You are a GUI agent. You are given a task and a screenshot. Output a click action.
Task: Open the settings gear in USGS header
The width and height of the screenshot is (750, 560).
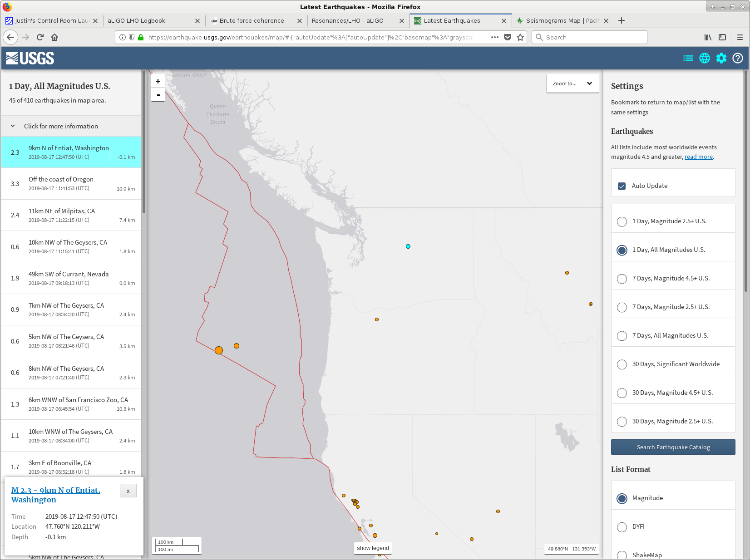click(721, 58)
